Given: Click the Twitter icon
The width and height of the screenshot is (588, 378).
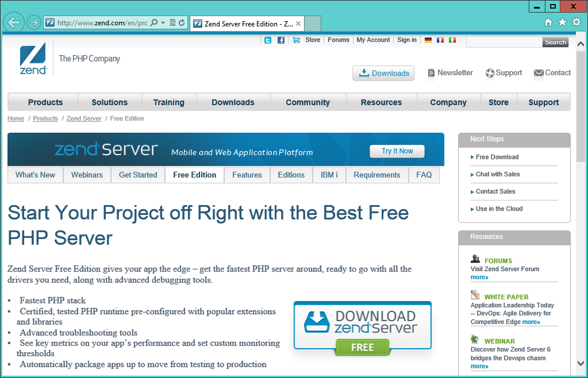Looking at the screenshot, I should click(x=268, y=40).
